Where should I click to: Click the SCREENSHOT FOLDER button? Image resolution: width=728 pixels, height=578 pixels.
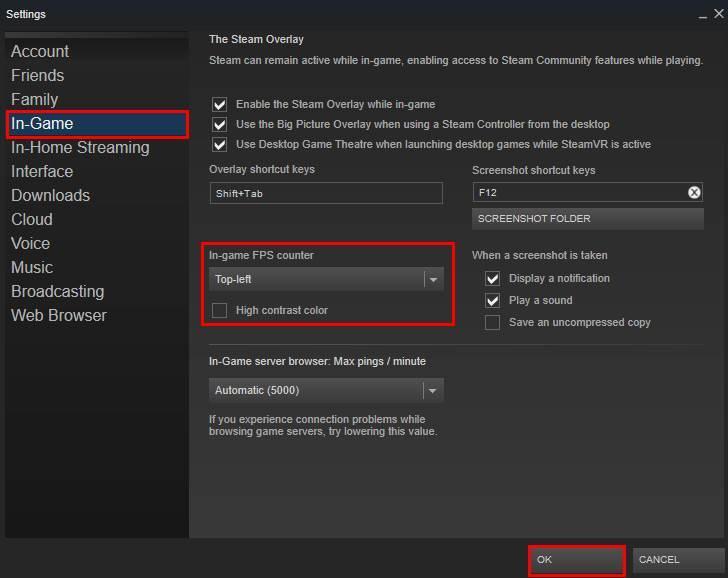point(588,219)
